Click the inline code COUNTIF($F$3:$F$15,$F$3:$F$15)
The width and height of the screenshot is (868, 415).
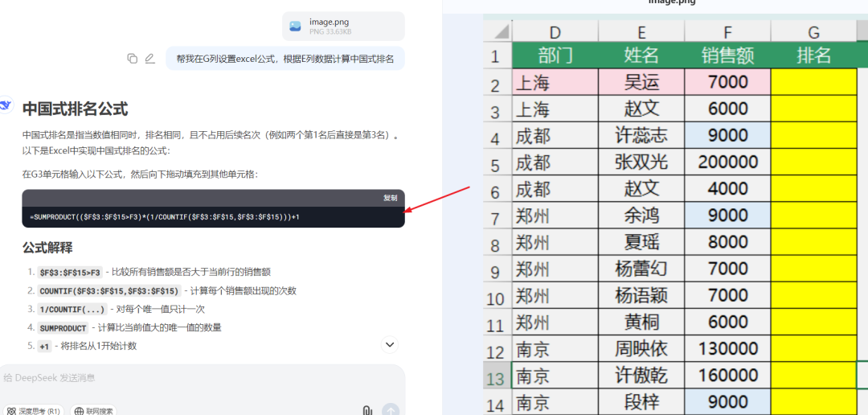[109, 290]
